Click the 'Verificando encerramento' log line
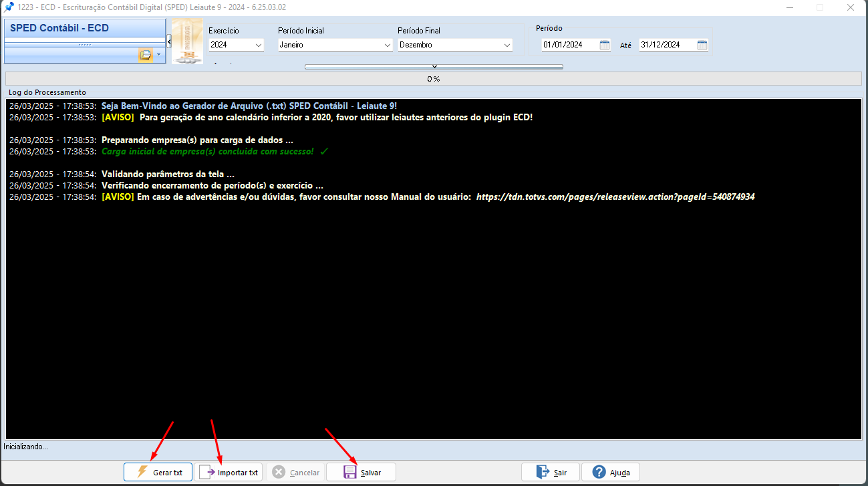This screenshot has width=868, height=486. pyautogui.click(x=212, y=186)
